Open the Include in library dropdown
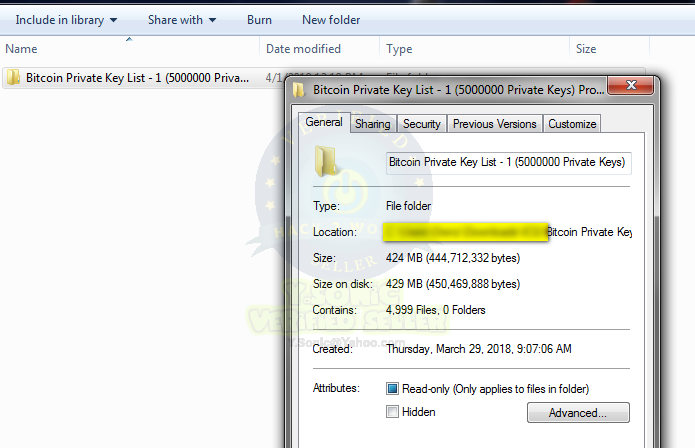This screenshot has height=448, width=695. click(66, 20)
